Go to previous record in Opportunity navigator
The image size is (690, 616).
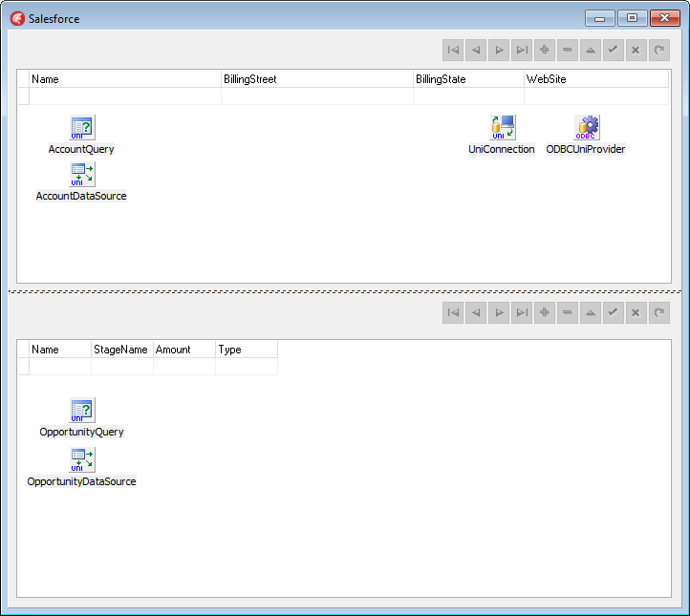click(x=476, y=312)
